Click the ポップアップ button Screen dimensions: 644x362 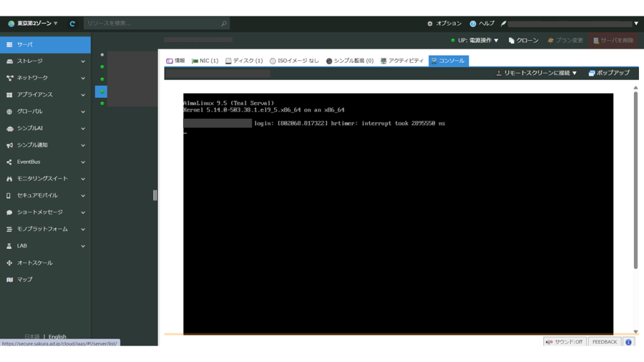[x=609, y=73]
